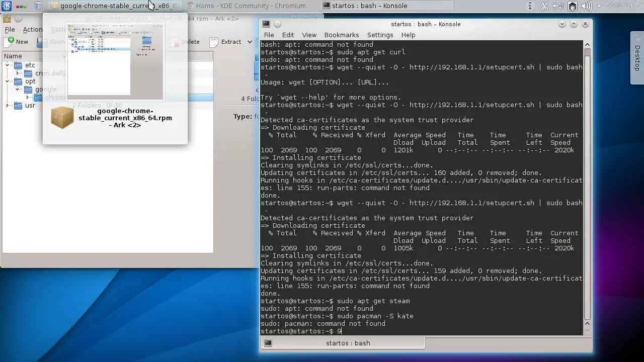The width and height of the screenshot is (644, 362).
Task: Click the 'sudo pacman -S kate' terminal line
Action: [x=337, y=316]
